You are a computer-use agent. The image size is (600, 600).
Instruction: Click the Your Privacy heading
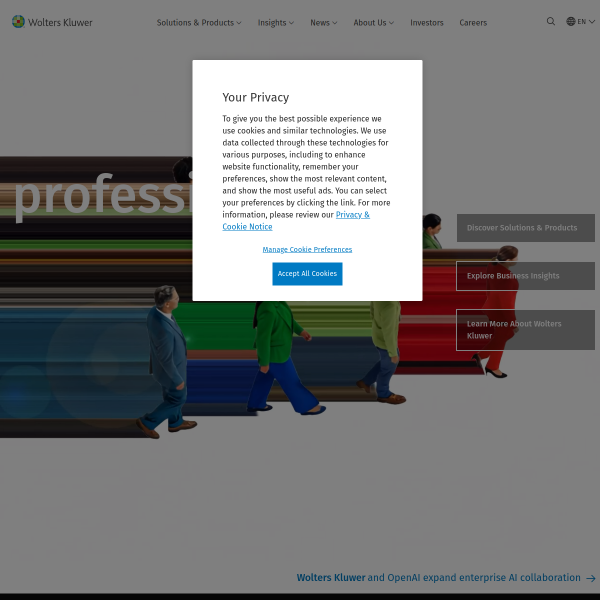[x=256, y=97]
